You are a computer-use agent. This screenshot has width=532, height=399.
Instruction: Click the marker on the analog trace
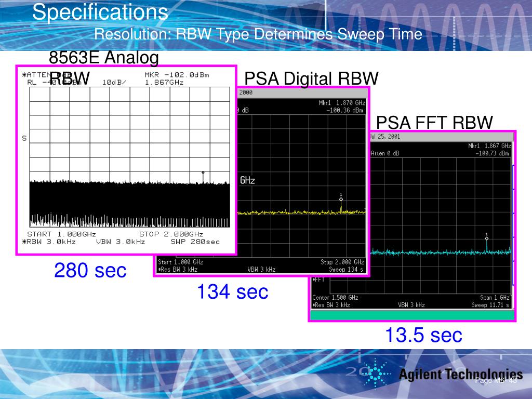tap(203, 172)
